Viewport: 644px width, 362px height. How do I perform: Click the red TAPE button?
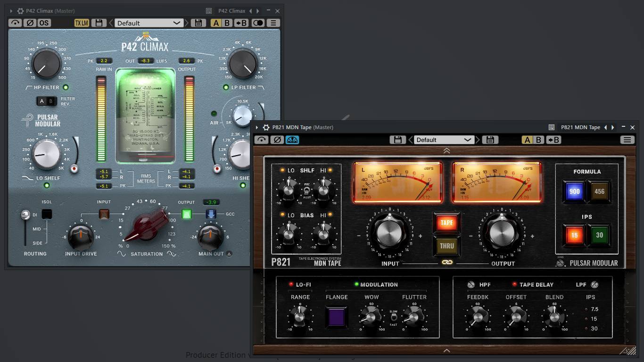coord(446,222)
